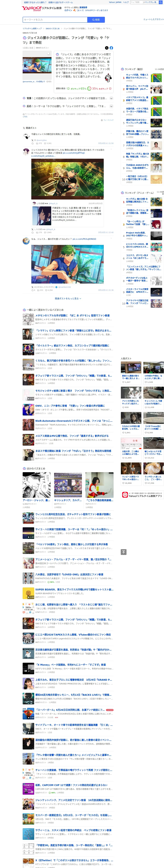This screenshot has height=868, width=164.
Task: Expand 関連ポストをもっと見る
Action: (x=68, y=299)
